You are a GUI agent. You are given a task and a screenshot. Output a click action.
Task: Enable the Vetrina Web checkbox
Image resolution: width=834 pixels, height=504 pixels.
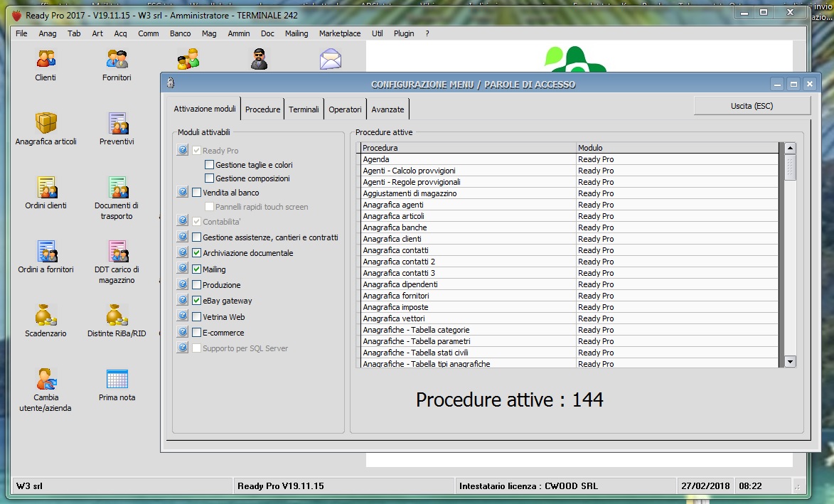(x=197, y=317)
